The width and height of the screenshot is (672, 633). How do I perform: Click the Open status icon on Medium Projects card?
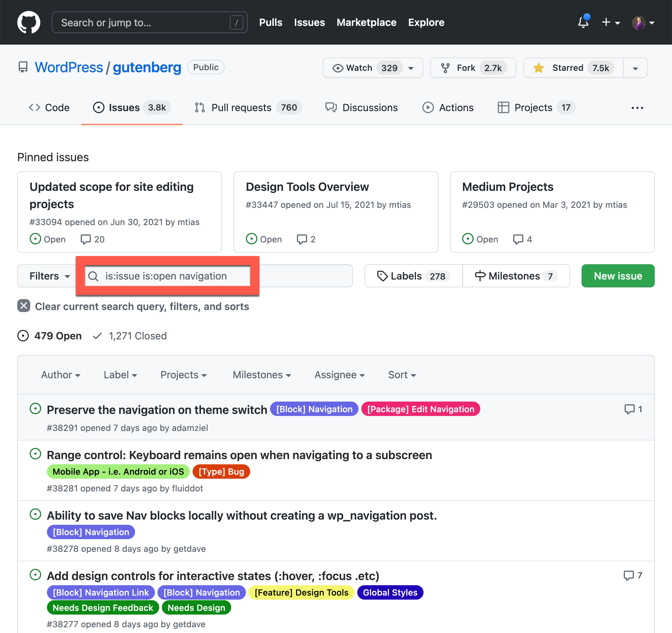tap(468, 239)
